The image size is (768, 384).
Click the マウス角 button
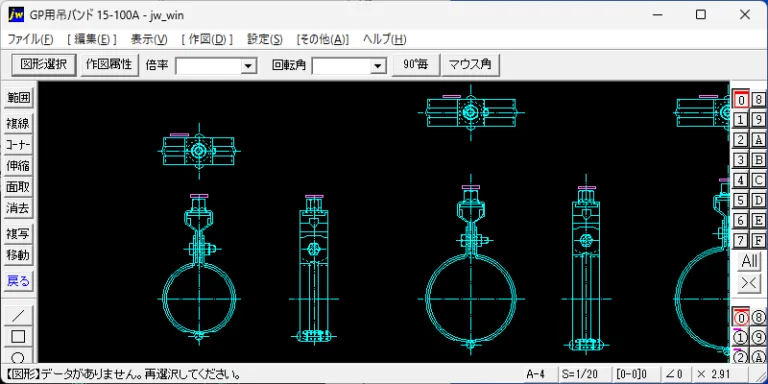point(470,65)
